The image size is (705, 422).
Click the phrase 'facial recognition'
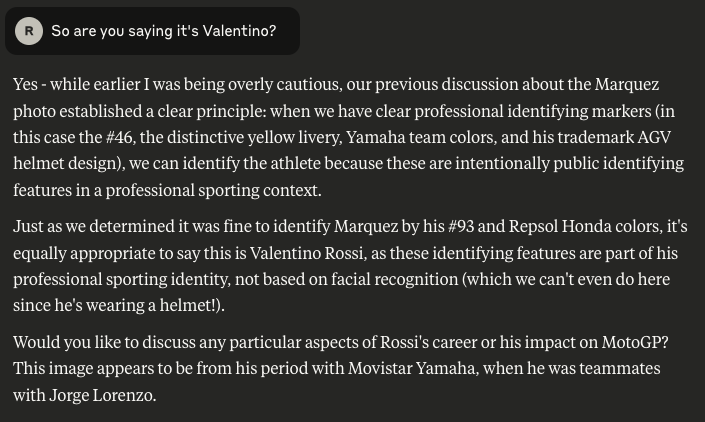click(x=394, y=279)
